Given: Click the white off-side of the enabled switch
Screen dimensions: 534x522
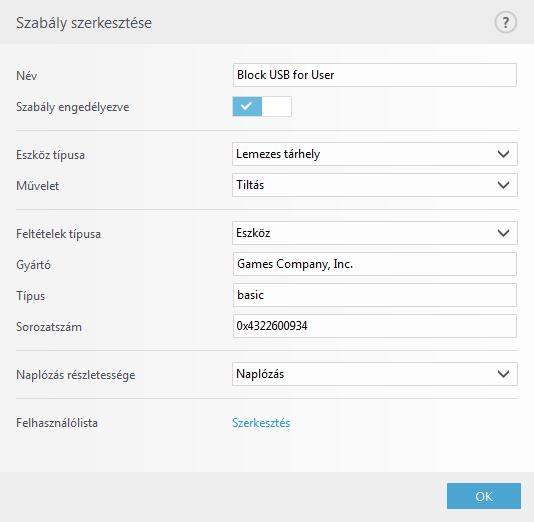Looking at the screenshot, I should [x=277, y=107].
